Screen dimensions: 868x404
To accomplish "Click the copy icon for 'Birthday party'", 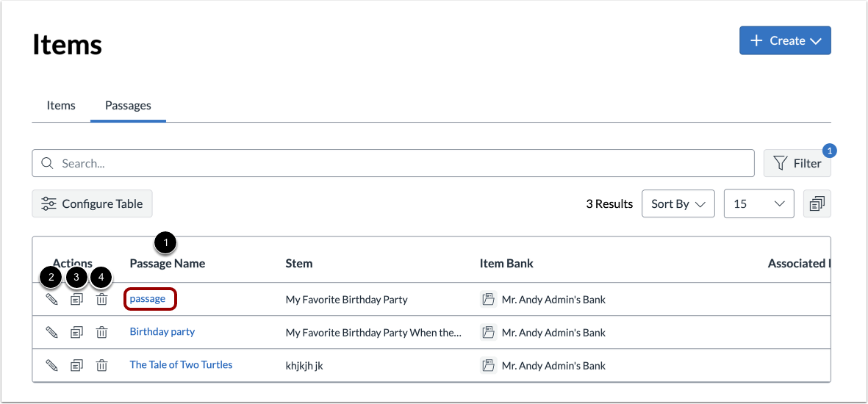I will (76, 332).
